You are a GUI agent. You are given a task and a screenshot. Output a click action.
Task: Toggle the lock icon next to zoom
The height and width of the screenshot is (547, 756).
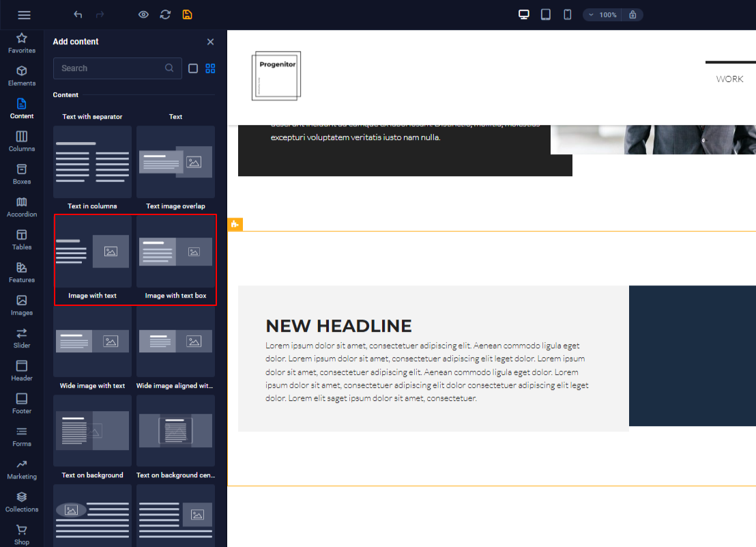click(633, 15)
